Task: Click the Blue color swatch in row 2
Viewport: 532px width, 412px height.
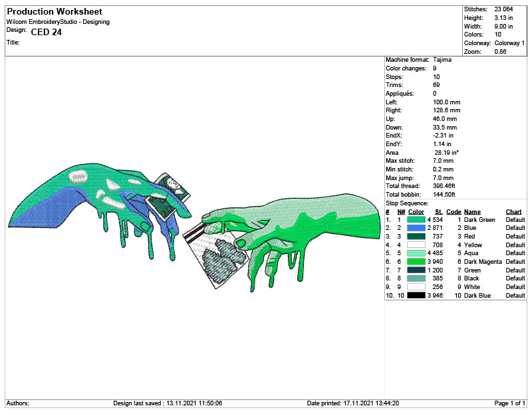Action: pos(416,228)
